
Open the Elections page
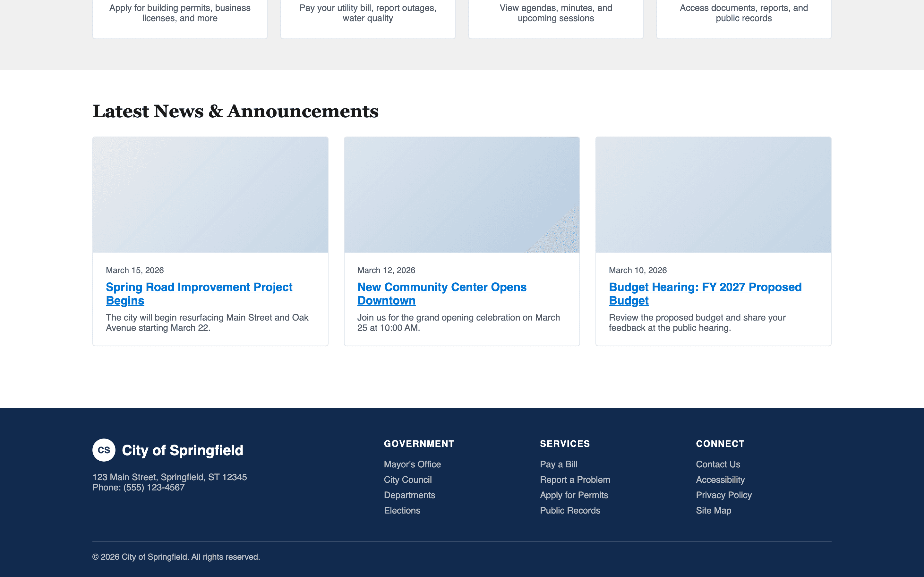pos(402,510)
